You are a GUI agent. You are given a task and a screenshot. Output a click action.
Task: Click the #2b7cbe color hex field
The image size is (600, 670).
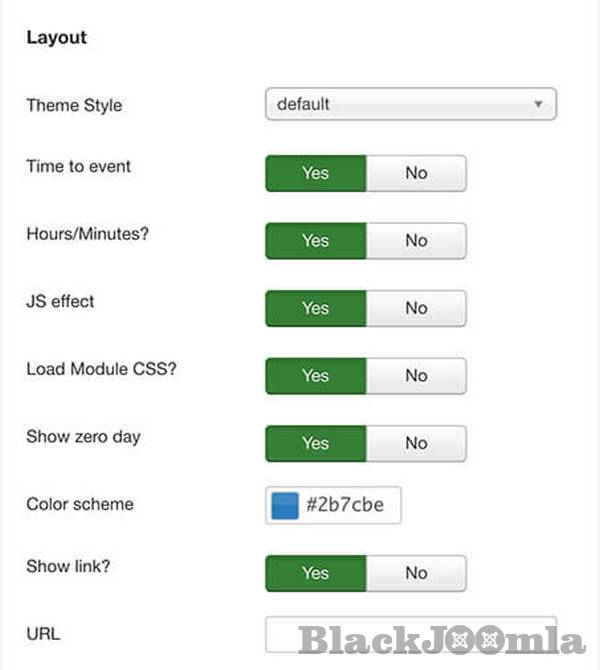tap(350, 505)
